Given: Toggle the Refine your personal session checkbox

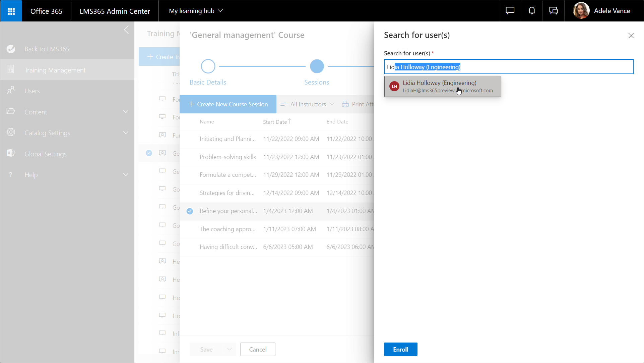Looking at the screenshot, I should click(x=190, y=211).
